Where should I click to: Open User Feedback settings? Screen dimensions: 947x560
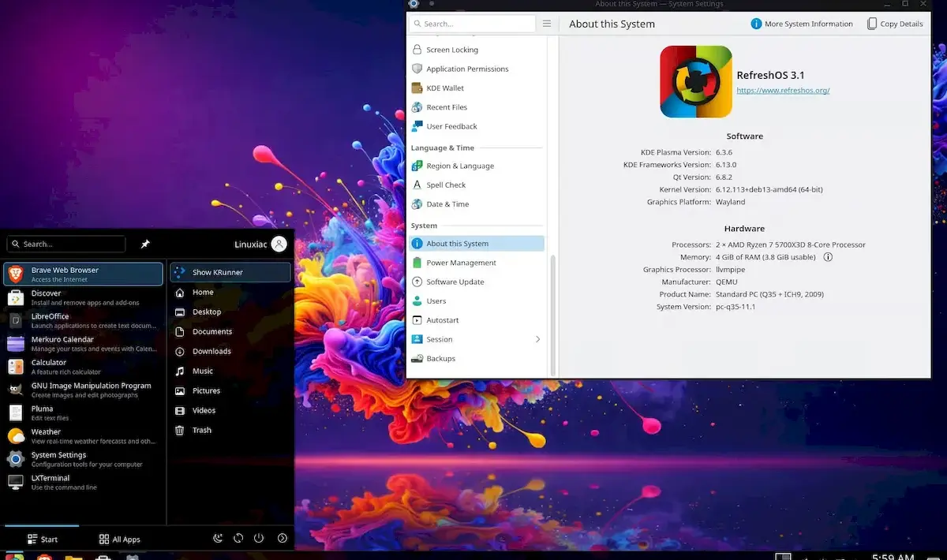pyautogui.click(x=476, y=126)
